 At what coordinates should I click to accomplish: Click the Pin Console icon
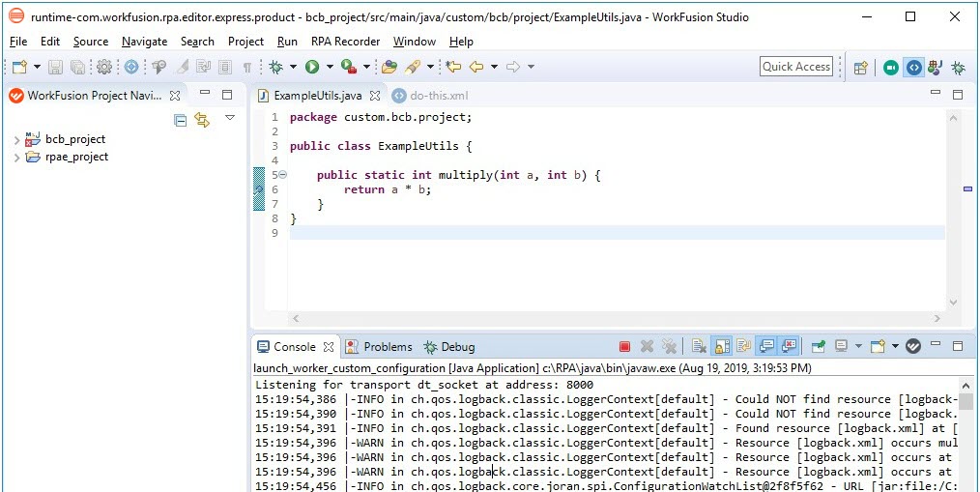819,346
